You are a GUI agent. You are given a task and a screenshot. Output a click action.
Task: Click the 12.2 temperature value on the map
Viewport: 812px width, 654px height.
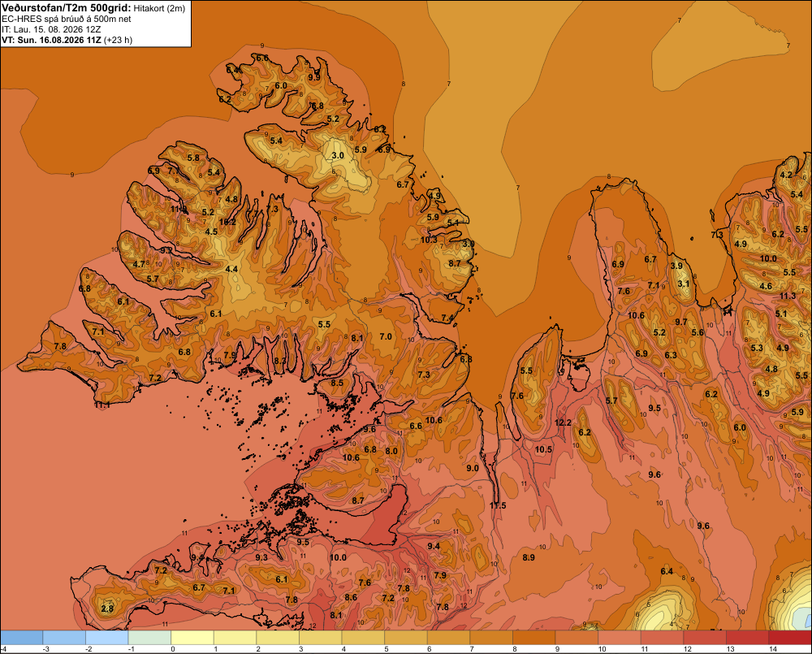point(563,422)
